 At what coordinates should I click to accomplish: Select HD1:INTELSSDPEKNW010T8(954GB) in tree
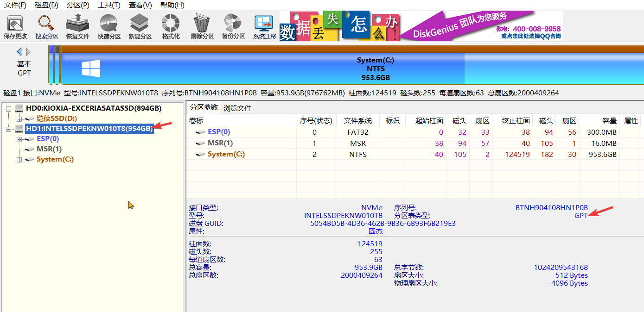[x=89, y=129]
